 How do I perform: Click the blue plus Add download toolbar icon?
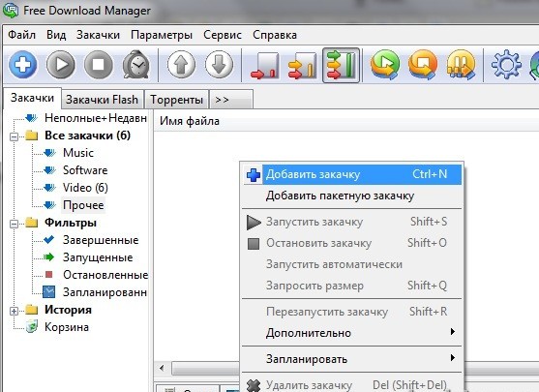pos(23,65)
